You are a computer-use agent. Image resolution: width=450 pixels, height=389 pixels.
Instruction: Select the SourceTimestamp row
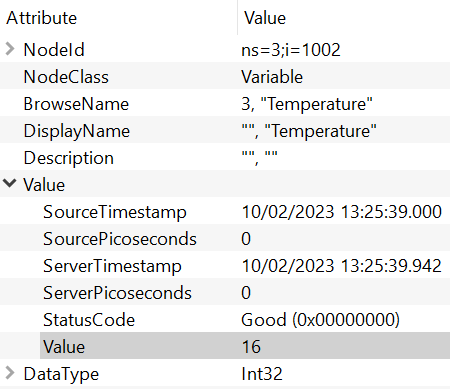(225, 212)
